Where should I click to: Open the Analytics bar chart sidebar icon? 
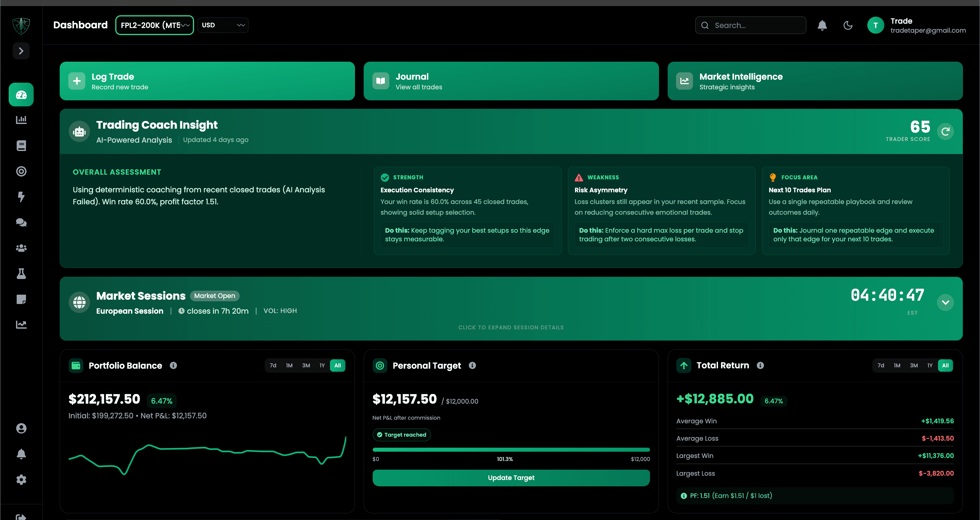pos(21,119)
